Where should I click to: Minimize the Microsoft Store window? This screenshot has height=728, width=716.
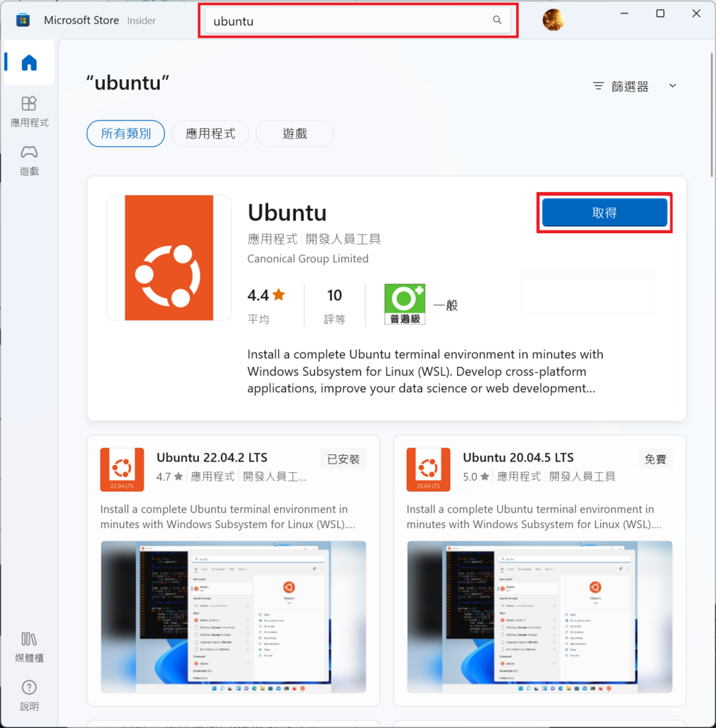(x=624, y=14)
